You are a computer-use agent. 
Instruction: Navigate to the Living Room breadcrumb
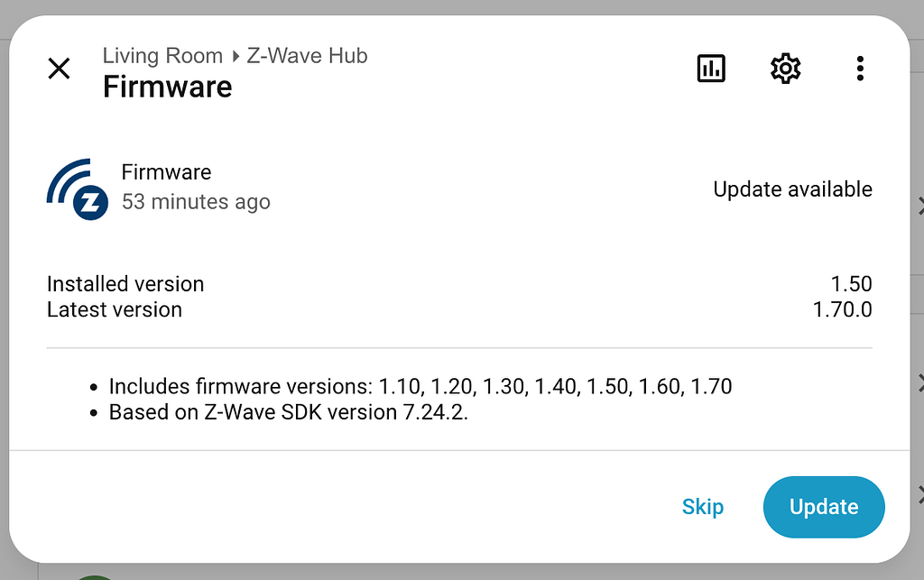pyautogui.click(x=162, y=55)
